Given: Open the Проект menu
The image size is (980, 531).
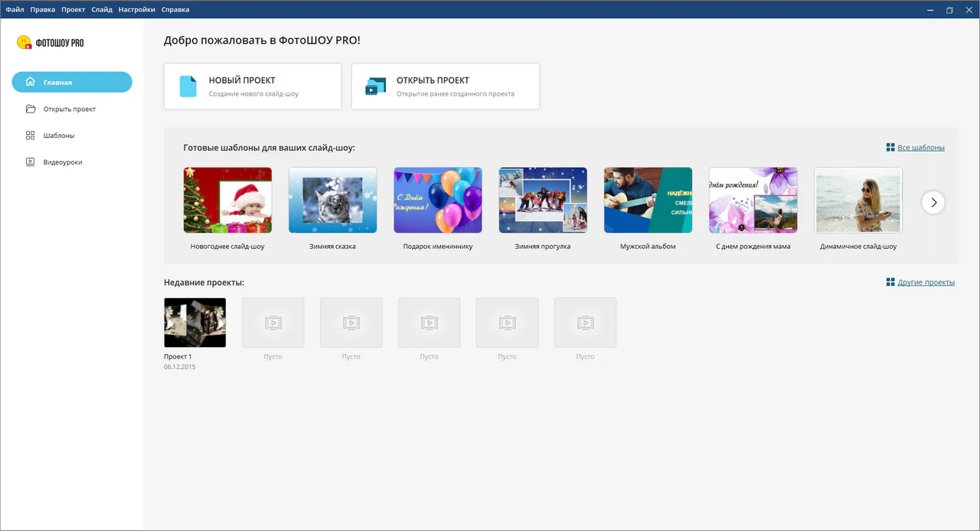Looking at the screenshot, I should (73, 10).
